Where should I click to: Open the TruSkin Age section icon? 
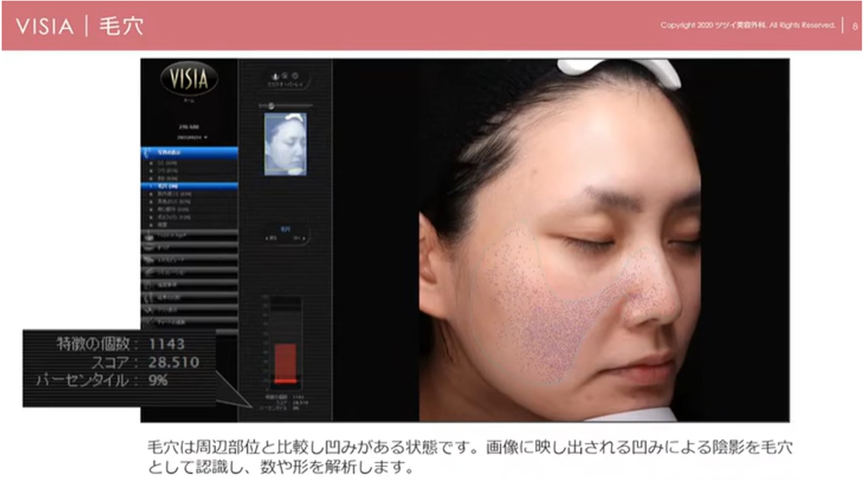pos(149,235)
